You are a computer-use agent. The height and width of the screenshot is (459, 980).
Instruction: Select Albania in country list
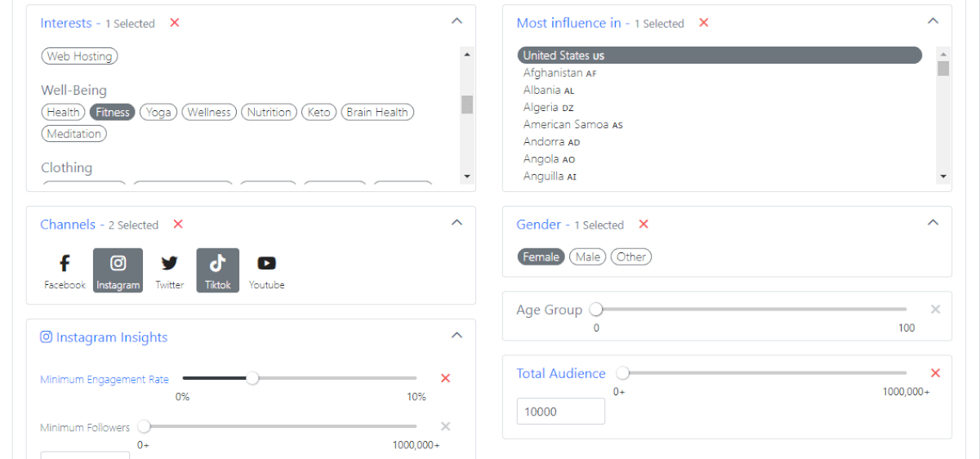(x=719, y=90)
